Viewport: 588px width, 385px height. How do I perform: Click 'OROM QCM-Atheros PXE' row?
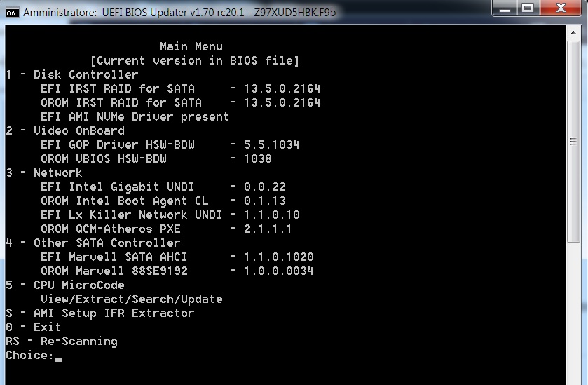click(166, 229)
